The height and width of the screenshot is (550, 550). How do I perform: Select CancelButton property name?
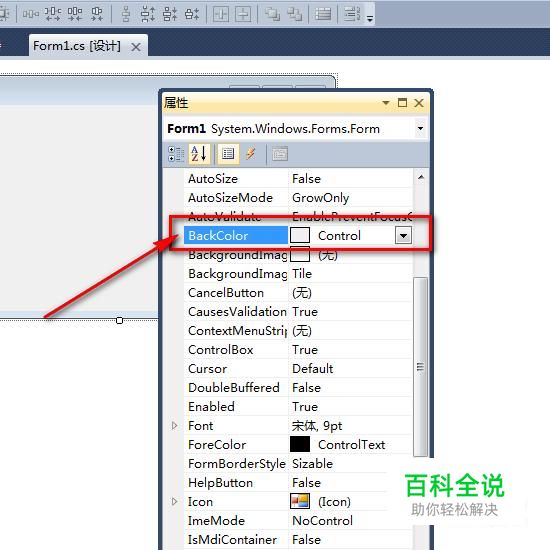tap(226, 293)
